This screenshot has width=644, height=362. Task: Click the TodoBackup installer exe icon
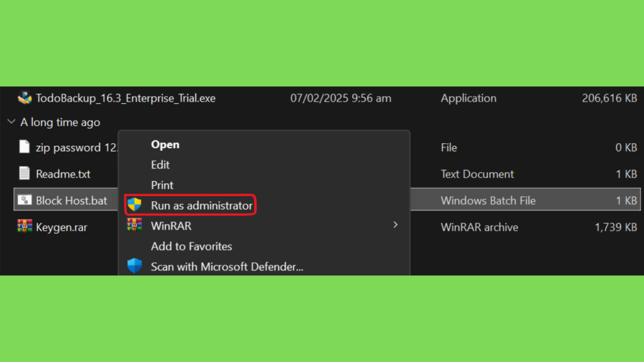(25, 97)
